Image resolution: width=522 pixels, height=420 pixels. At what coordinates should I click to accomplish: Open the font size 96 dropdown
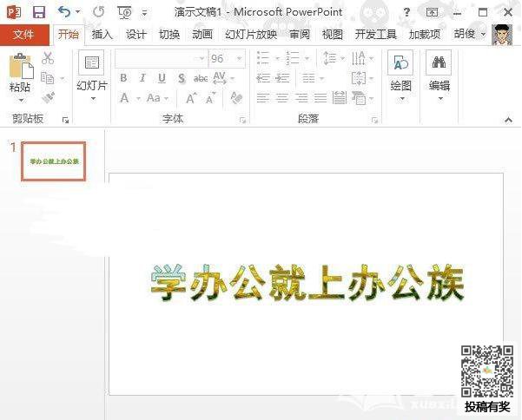point(239,58)
